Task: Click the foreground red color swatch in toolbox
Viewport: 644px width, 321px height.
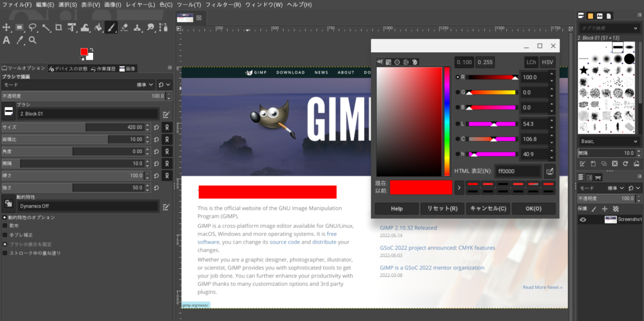Action: point(84,52)
